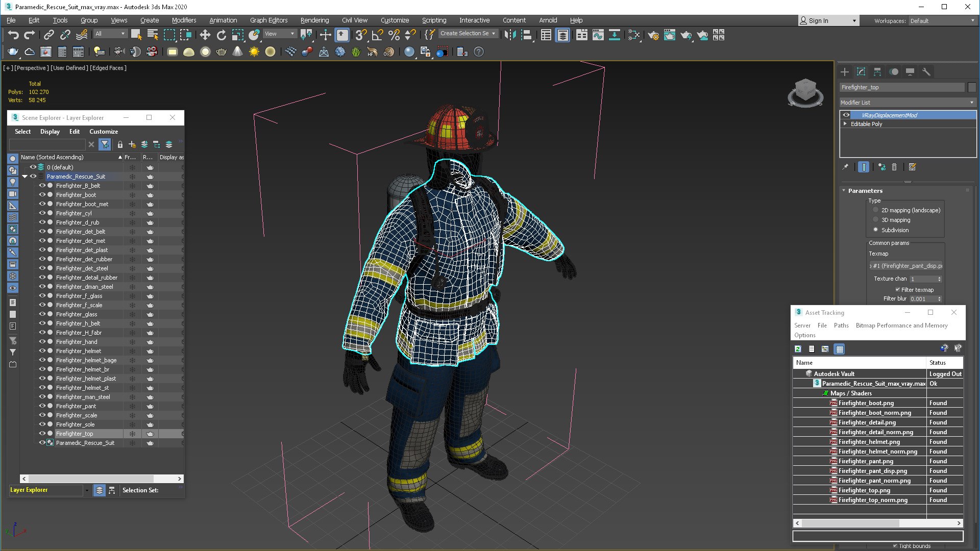Image resolution: width=980 pixels, height=551 pixels.
Task: Expand the Editable Poly modifier entry
Action: [x=845, y=124]
